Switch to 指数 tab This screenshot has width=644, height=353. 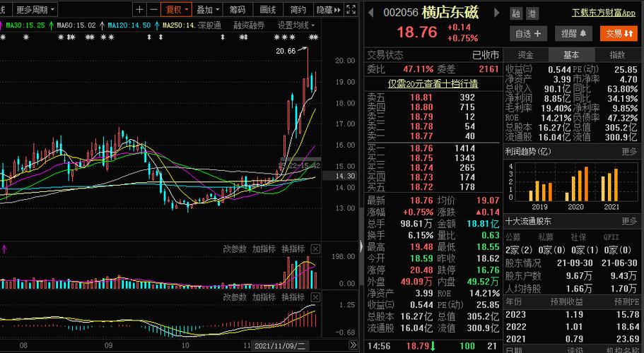coord(617,54)
